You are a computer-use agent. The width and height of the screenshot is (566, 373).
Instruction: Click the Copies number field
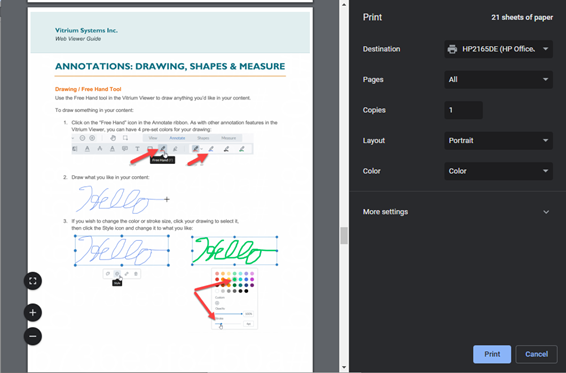click(x=463, y=110)
